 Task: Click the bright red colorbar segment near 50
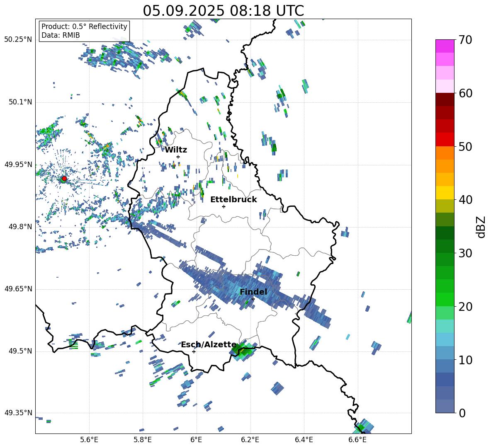(445, 140)
